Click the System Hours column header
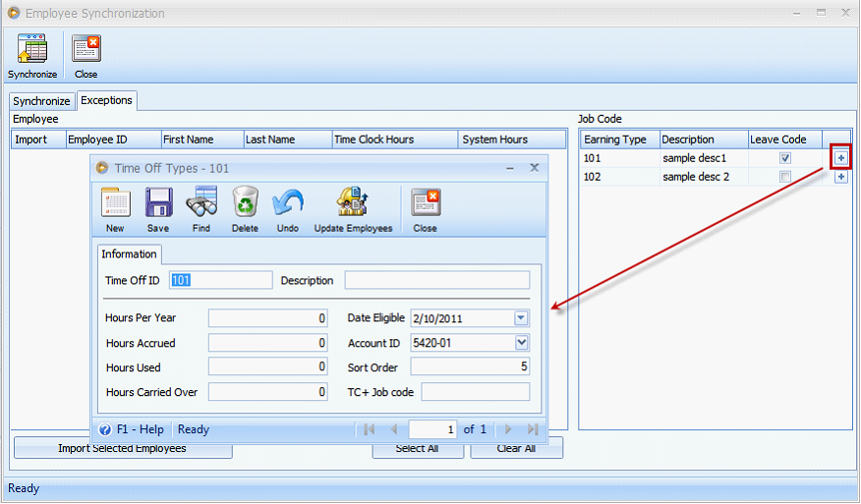 (512, 140)
